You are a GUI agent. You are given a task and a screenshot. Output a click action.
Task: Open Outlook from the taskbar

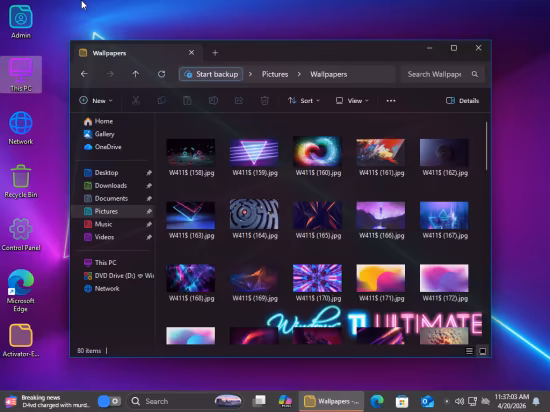pyautogui.click(x=427, y=401)
